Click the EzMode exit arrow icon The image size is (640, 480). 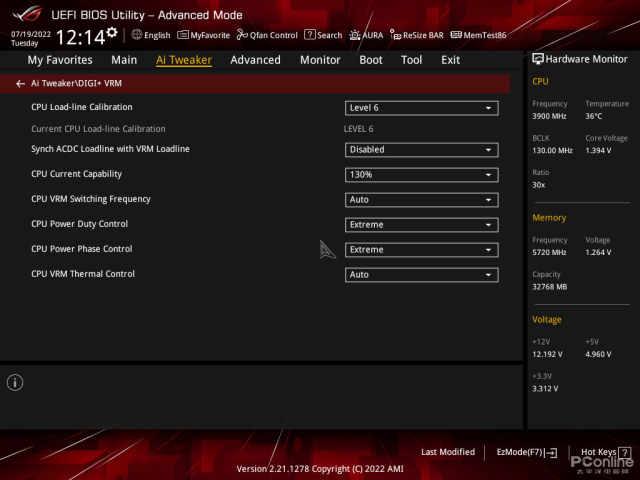pyautogui.click(x=551, y=452)
